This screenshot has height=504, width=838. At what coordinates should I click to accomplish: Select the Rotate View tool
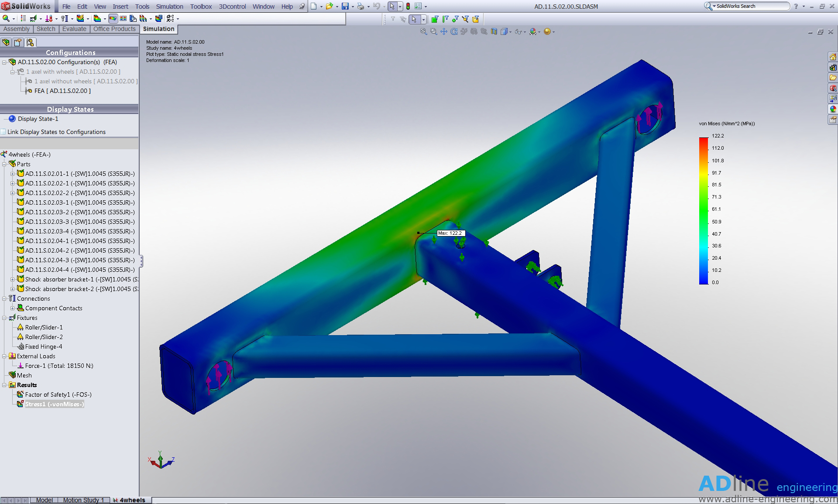pos(454,31)
